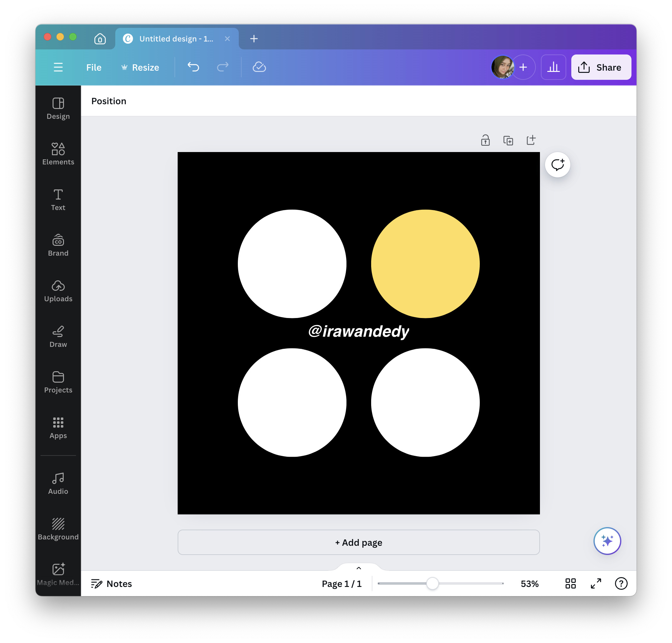The image size is (672, 643).
Task: Open the Background panel
Action: pos(58,529)
